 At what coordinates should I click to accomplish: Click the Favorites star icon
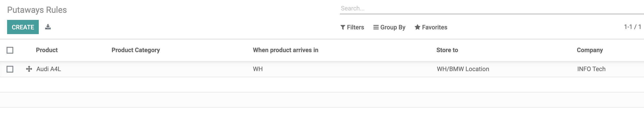tap(417, 27)
